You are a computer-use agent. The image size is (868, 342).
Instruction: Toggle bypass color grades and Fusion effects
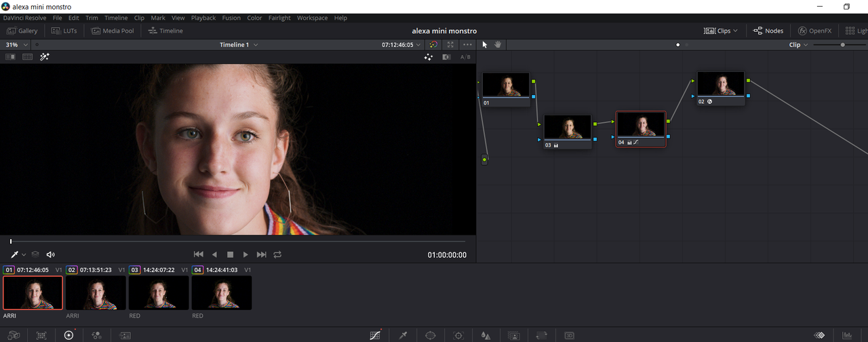tap(433, 45)
